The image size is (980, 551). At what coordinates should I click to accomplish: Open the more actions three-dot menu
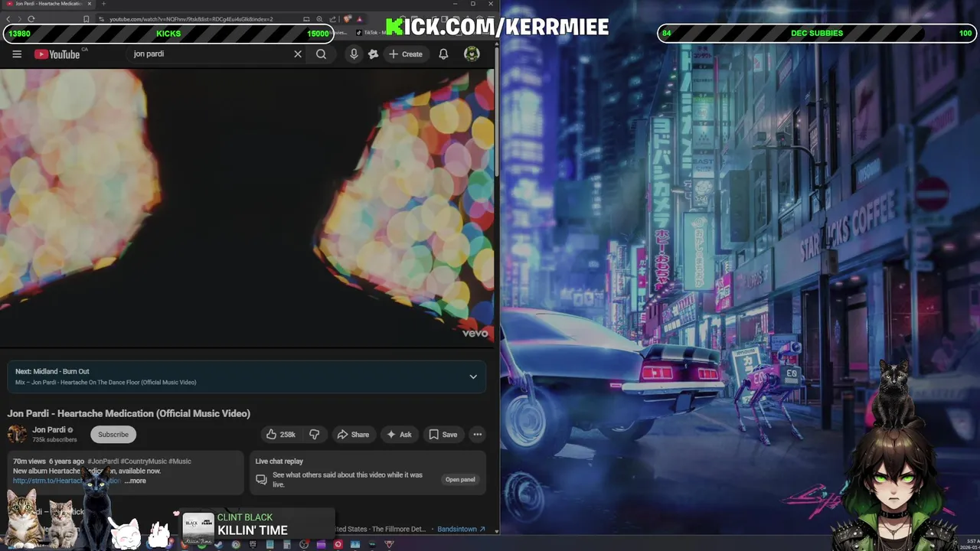pyautogui.click(x=477, y=434)
